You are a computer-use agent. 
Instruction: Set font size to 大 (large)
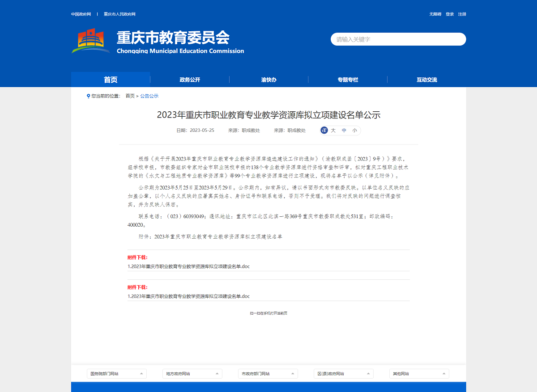pos(333,131)
